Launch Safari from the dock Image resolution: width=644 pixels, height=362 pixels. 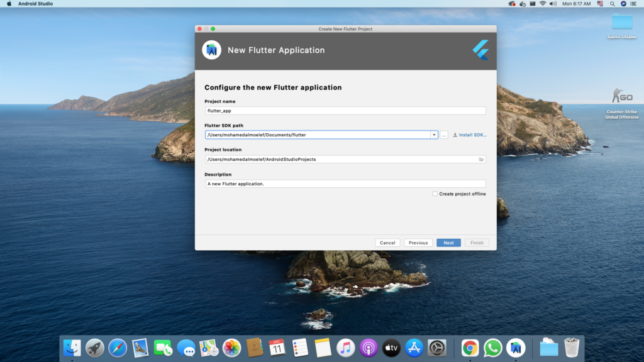118,348
